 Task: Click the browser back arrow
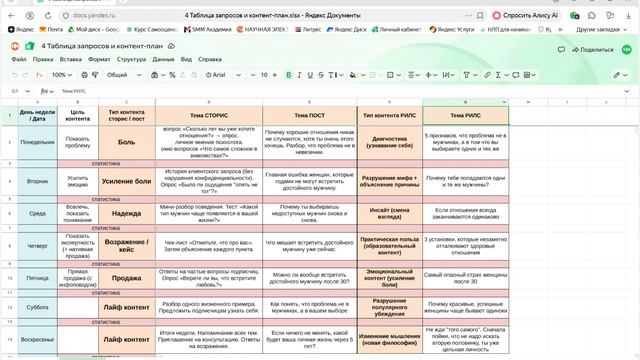(x=11, y=16)
